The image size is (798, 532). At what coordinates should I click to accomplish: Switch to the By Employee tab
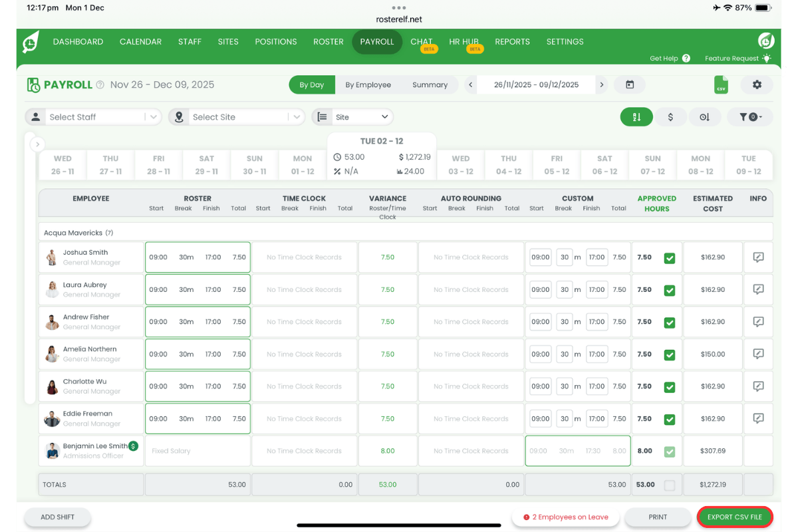(368, 84)
